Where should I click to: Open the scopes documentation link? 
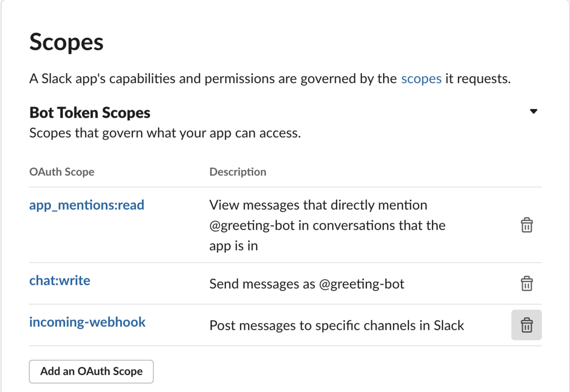tap(421, 78)
